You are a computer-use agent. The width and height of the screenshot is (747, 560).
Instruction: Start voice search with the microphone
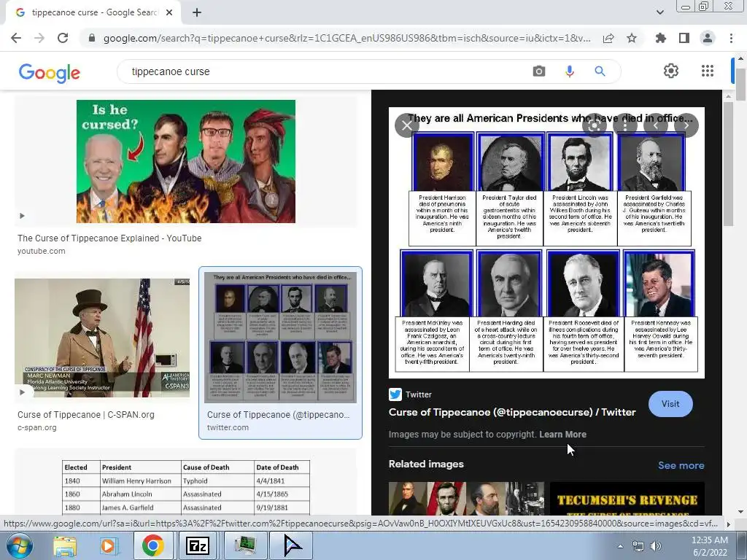tap(569, 71)
